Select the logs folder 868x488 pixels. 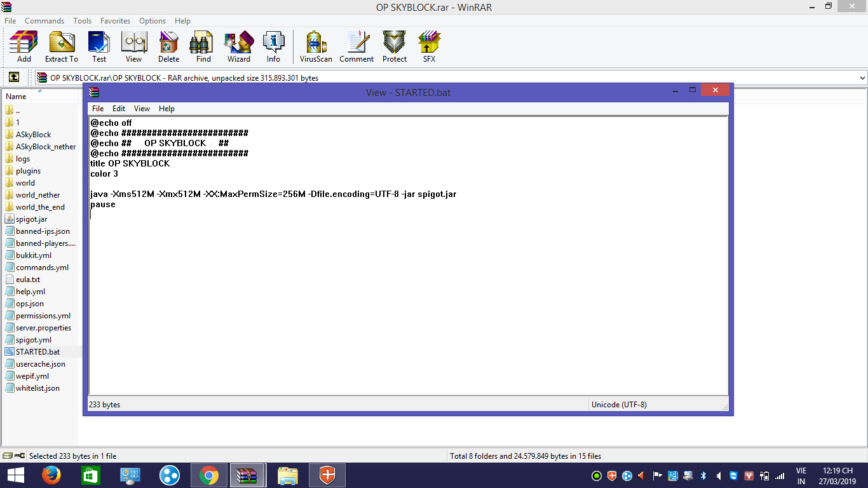pos(18,159)
